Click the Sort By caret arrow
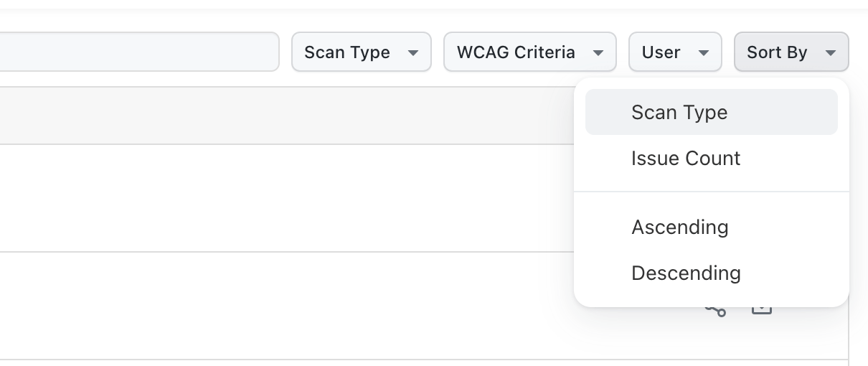The height and width of the screenshot is (366, 868). [831, 52]
